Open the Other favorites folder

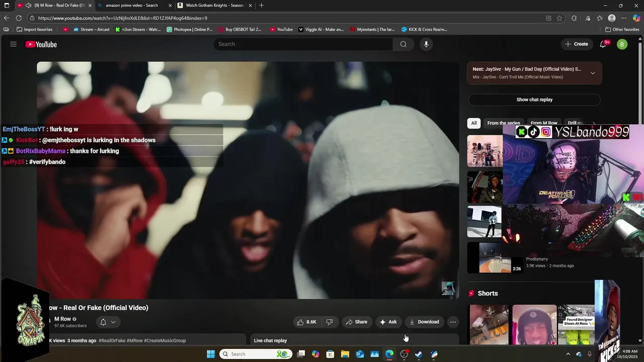click(622, 29)
